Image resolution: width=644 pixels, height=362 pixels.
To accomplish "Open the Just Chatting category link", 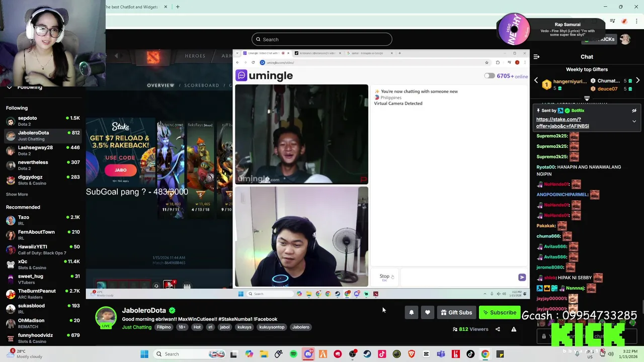I will click(x=136, y=327).
